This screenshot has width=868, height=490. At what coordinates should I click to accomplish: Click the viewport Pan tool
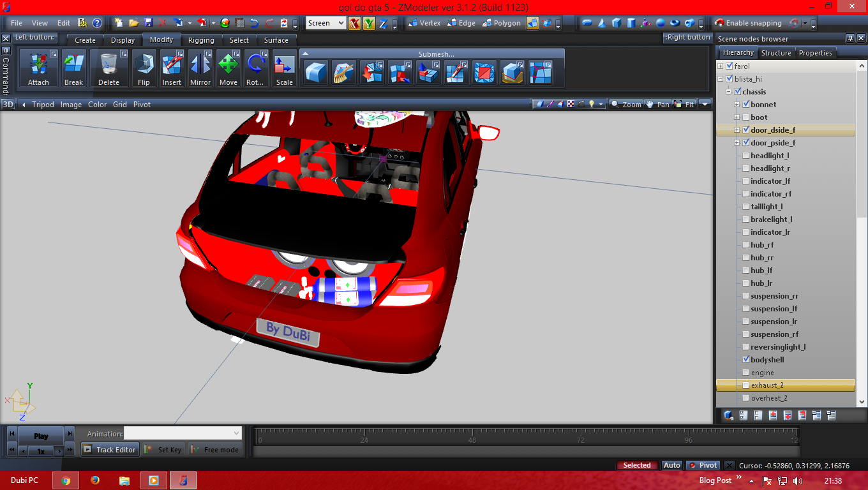click(x=657, y=104)
